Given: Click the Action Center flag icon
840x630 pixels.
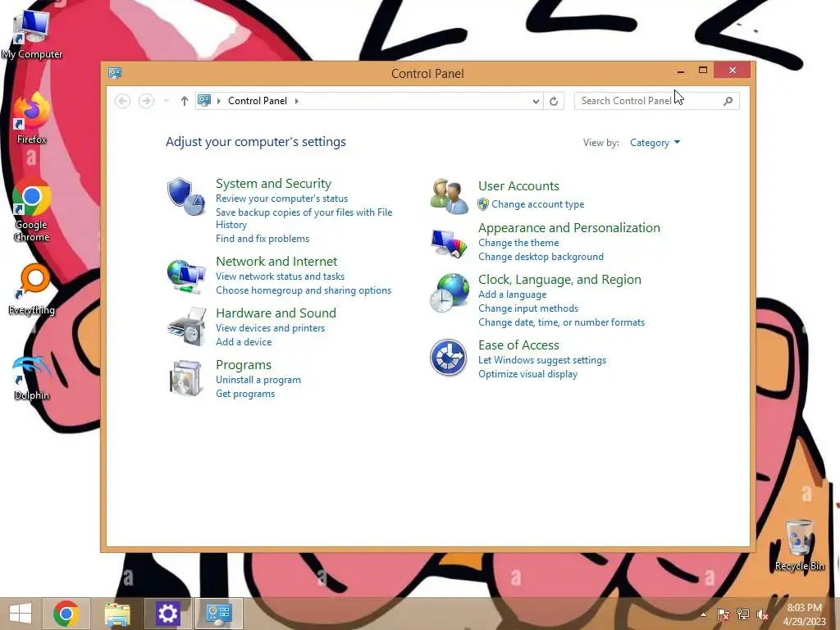Looking at the screenshot, I should [x=724, y=614].
